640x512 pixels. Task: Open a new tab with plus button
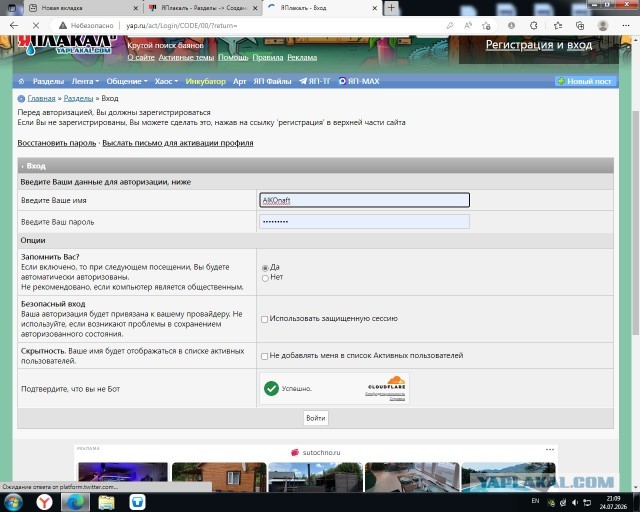coord(391,7)
